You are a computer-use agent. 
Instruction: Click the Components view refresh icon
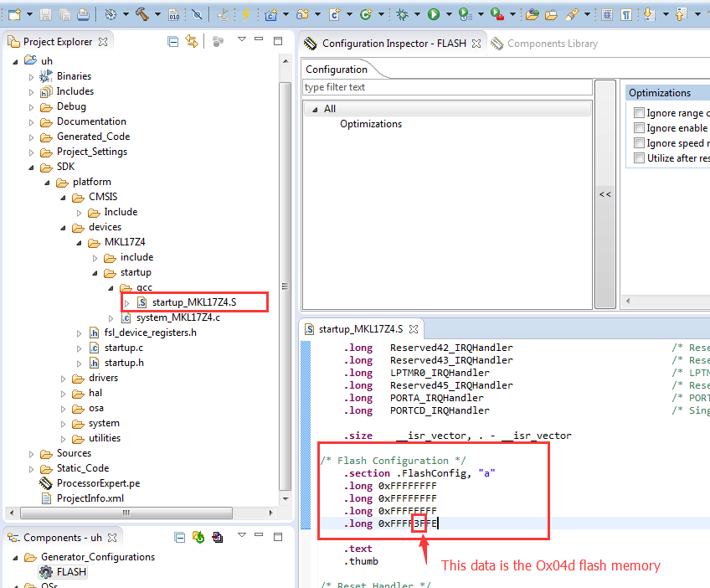(198, 537)
